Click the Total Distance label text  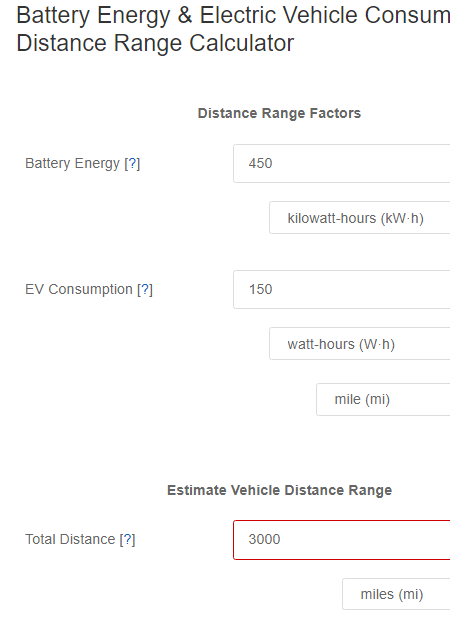point(70,539)
